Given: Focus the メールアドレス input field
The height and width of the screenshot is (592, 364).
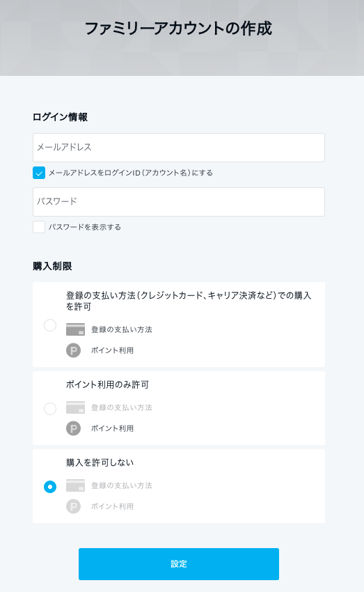Looking at the screenshot, I should click(179, 148).
